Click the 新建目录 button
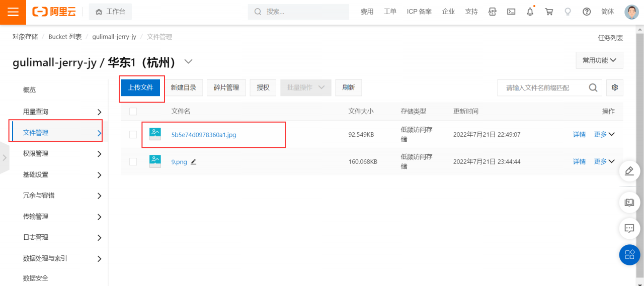The height and width of the screenshot is (286, 644). click(184, 87)
